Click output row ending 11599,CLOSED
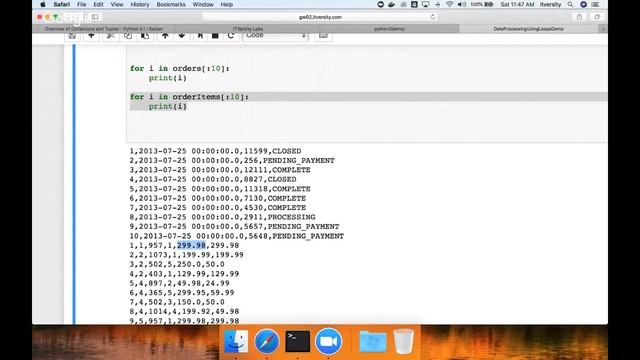 click(x=215, y=151)
